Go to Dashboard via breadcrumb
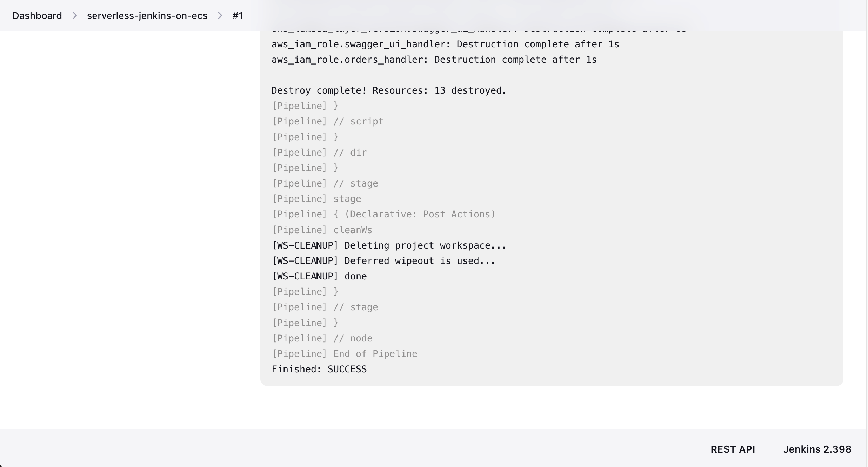 click(37, 16)
